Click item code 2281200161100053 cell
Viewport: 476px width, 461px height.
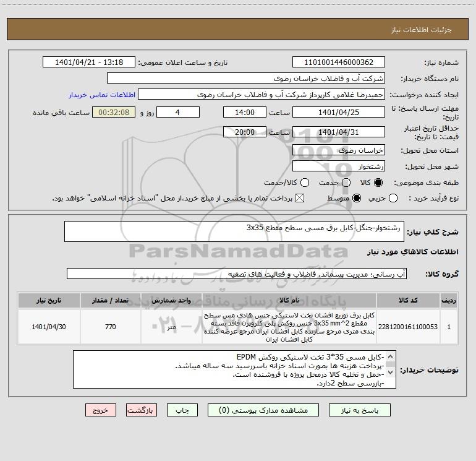click(x=408, y=327)
